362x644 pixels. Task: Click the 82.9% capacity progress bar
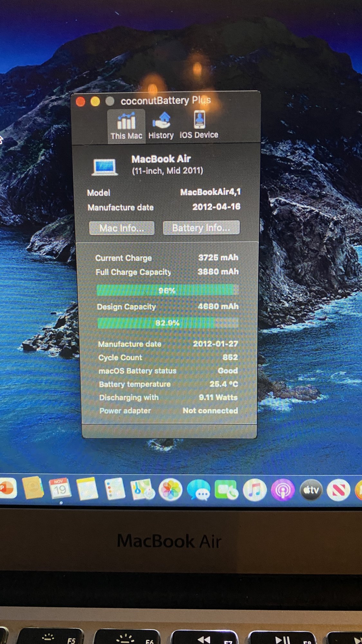tap(168, 323)
